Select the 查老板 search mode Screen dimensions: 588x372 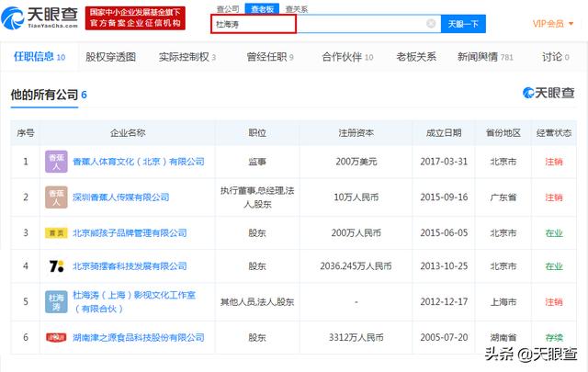(262, 8)
